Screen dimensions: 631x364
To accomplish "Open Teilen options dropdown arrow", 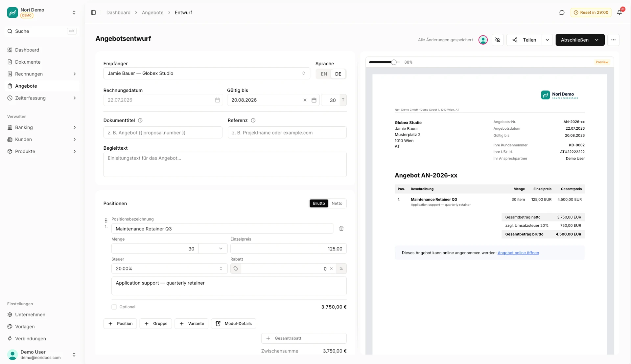I will tap(547, 40).
